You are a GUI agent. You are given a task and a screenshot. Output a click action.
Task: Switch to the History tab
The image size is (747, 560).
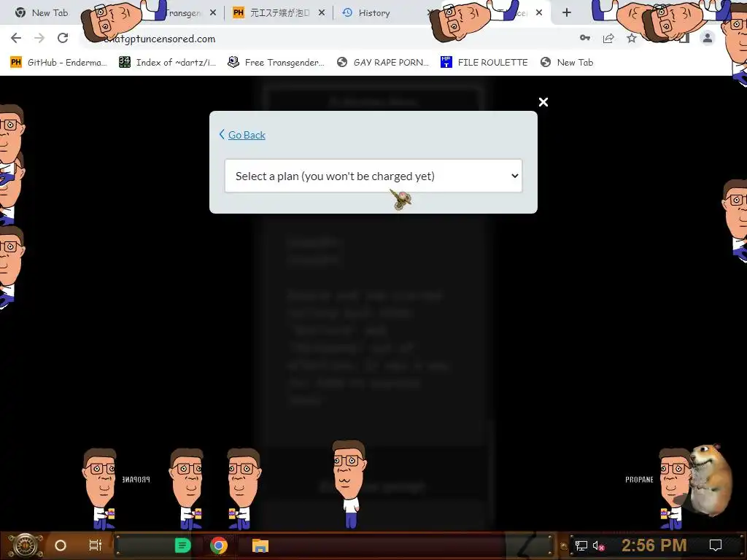click(x=374, y=13)
